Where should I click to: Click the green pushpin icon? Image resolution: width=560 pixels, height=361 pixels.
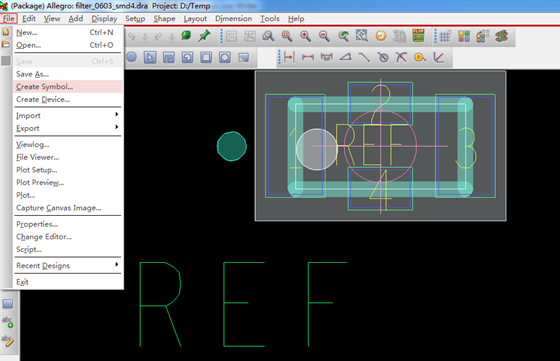coord(204,36)
